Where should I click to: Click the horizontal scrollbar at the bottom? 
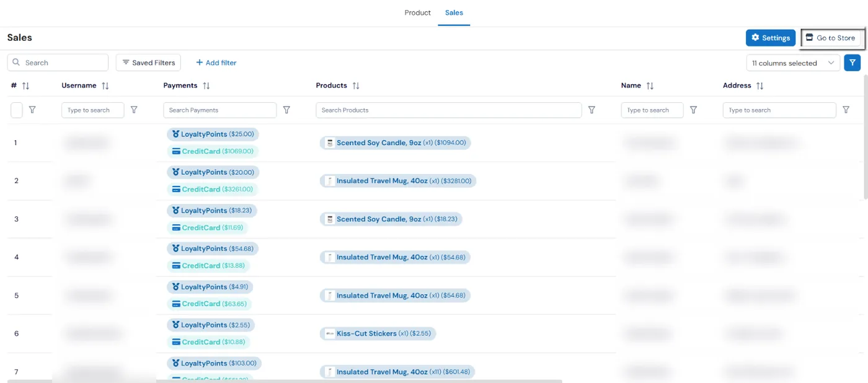(285, 381)
